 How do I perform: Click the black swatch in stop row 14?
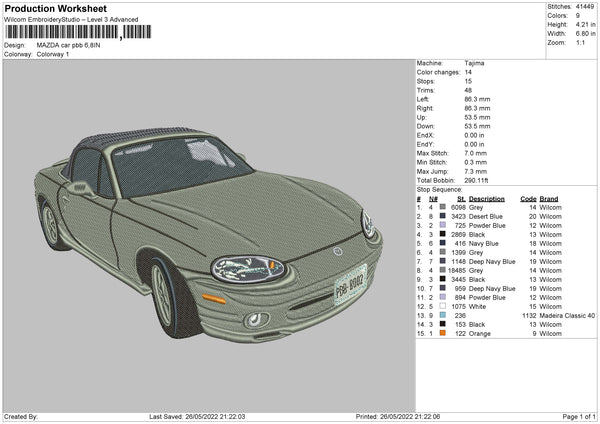pyautogui.click(x=443, y=324)
